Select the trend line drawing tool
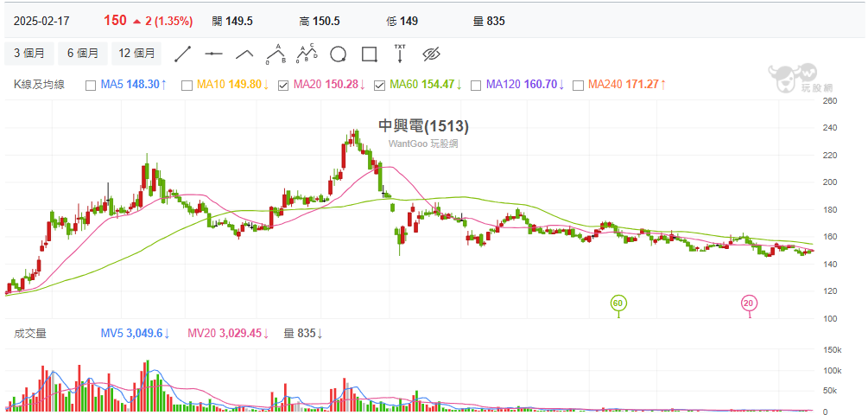 click(182, 54)
